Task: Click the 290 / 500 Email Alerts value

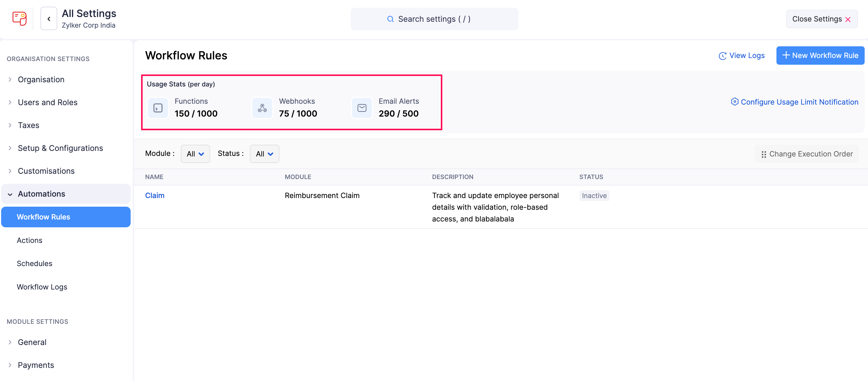Action: [x=398, y=114]
